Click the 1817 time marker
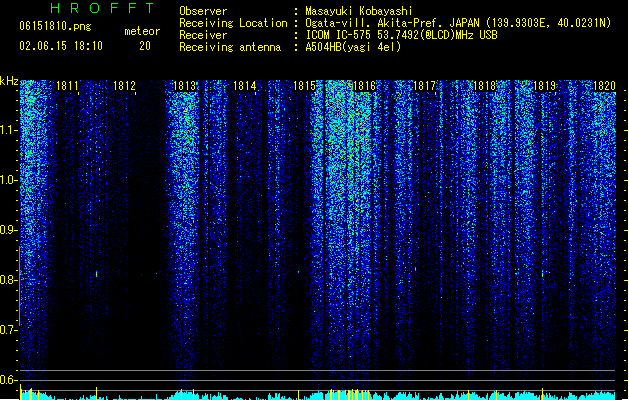629x400 pixels. [424, 86]
